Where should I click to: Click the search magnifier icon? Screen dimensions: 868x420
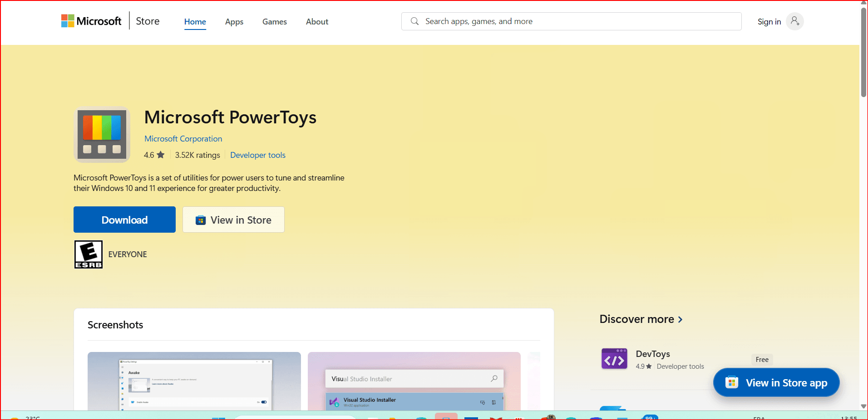click(414, 21)
